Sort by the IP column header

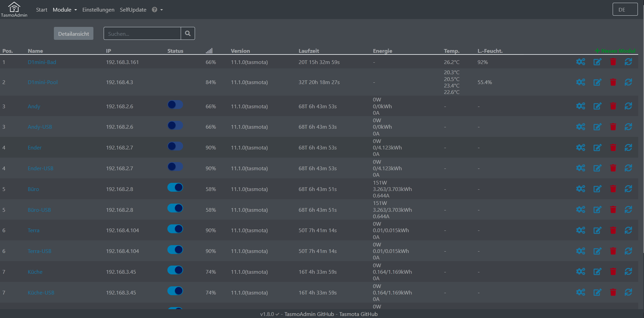(x=108, y=51)
